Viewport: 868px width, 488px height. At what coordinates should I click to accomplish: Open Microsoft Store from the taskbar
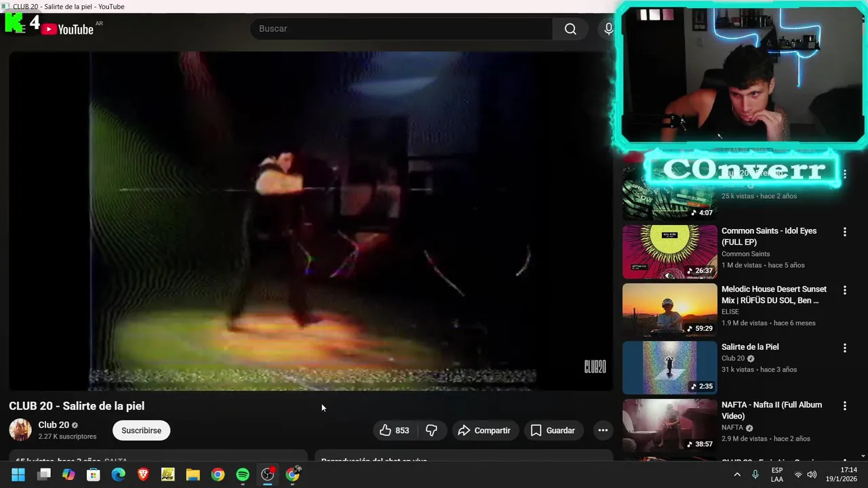click(94, 474)
